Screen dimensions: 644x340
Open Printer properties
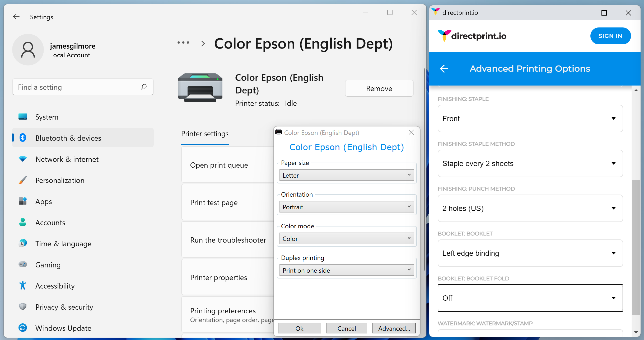click(x=227, y=277)
